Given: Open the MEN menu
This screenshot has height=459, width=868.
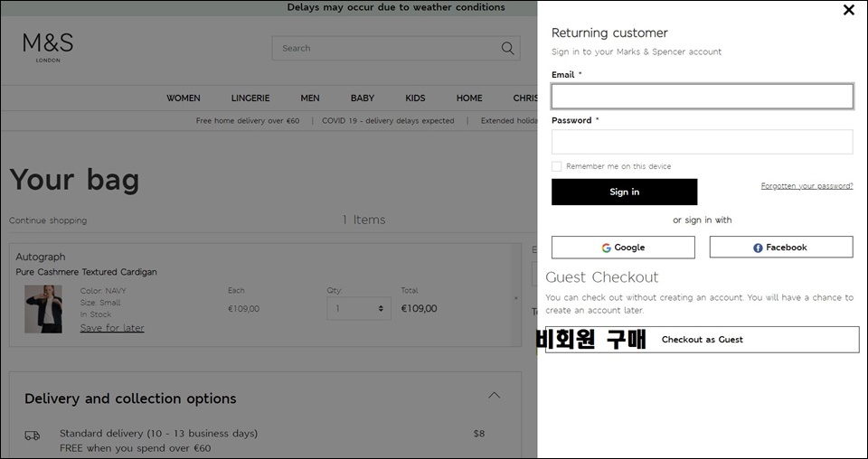Looking at the screenshot, I should [310, 98].
